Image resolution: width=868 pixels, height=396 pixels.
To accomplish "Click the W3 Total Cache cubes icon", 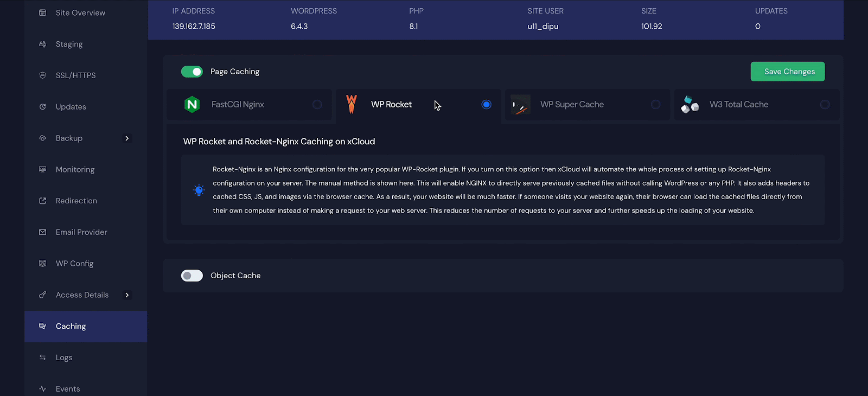I will click(x=690, y=104).
